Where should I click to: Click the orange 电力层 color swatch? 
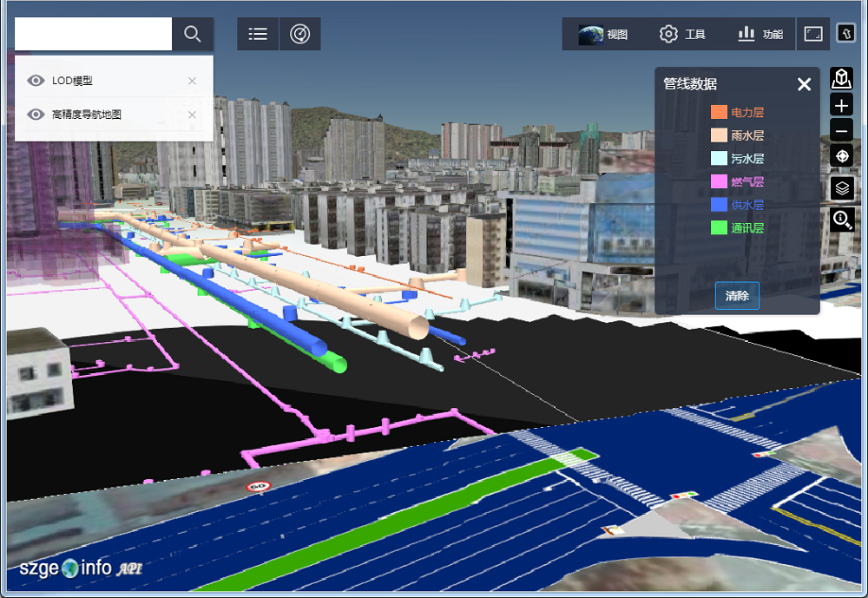click(x=719, y=112)
